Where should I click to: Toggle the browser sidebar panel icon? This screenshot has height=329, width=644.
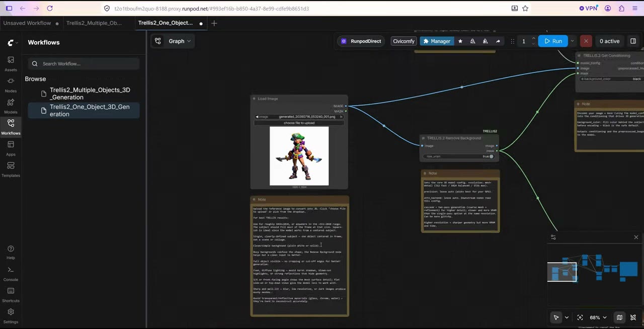tap(9, 8)
